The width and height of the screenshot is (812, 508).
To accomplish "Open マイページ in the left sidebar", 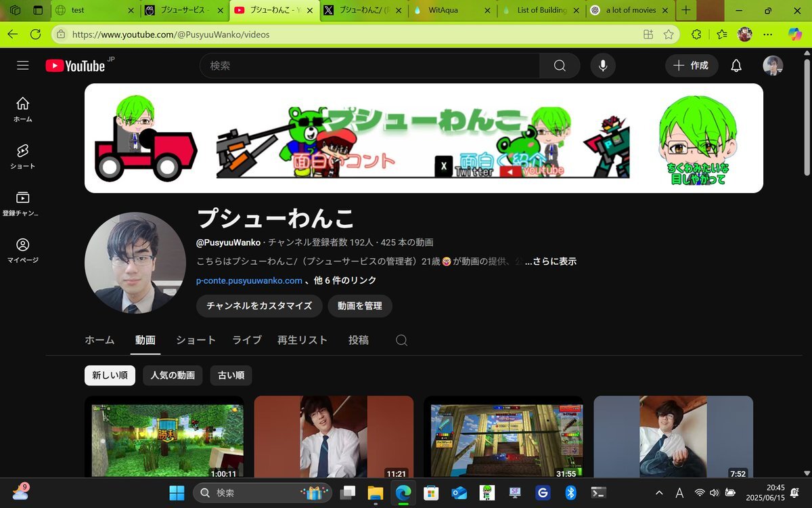I will tap(23, 250).
